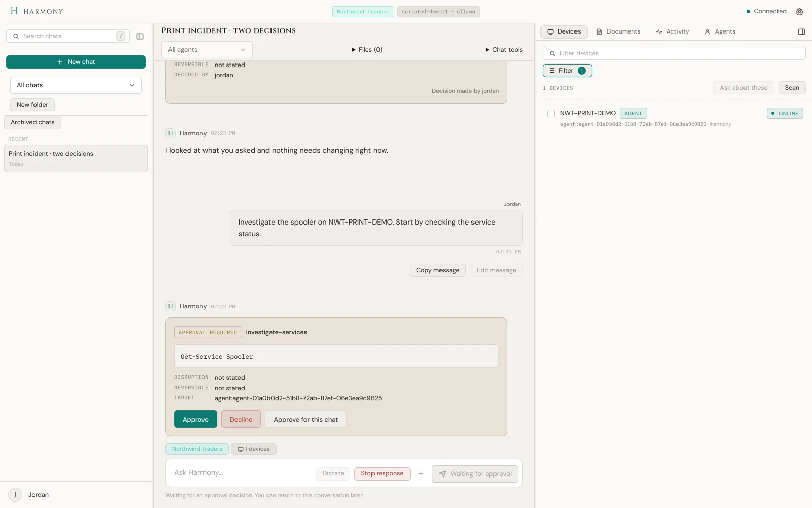Viewport: 812px width, 508px height.
Task: Open the All chats dropdown
Action: [x=76, y=85]
